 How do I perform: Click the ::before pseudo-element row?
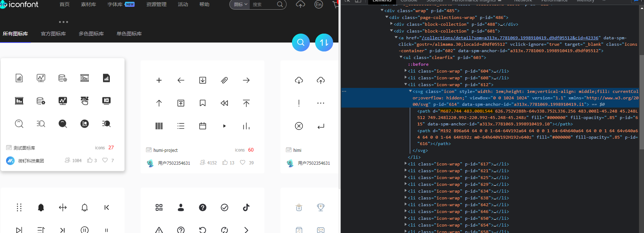(418, 64)
